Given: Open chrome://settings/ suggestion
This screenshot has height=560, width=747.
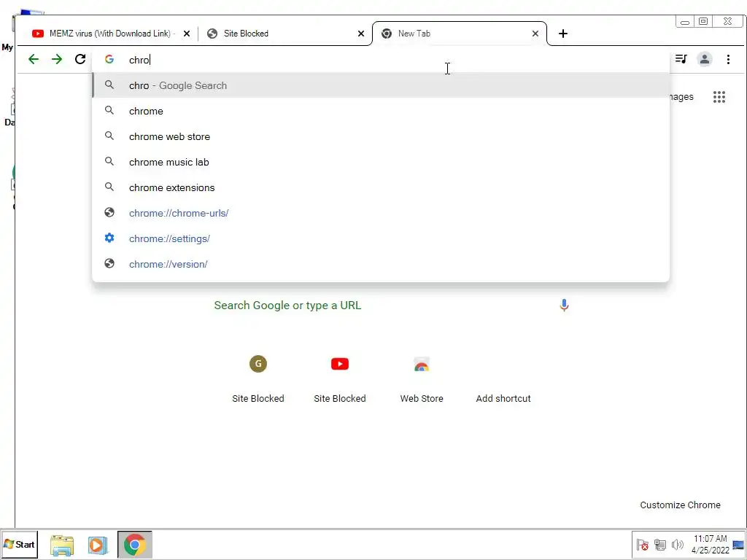Looking at the screenshot, I should (x=381, y=238).
